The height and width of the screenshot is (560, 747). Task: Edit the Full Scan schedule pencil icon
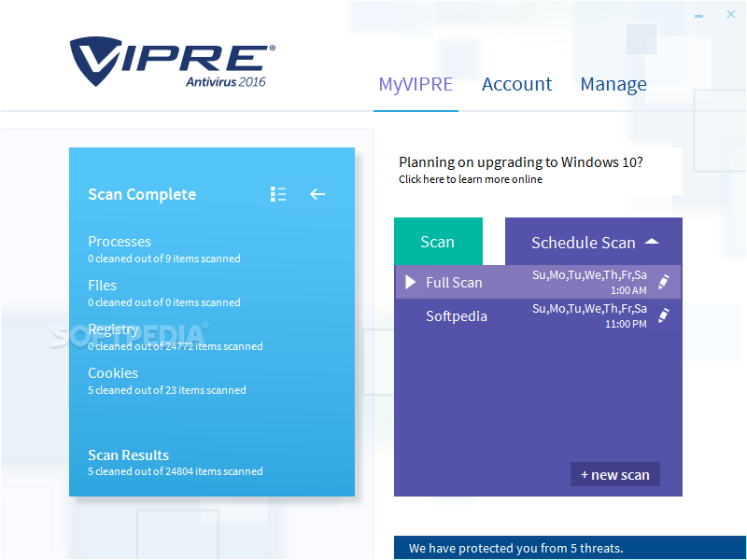tap(663, 282)
